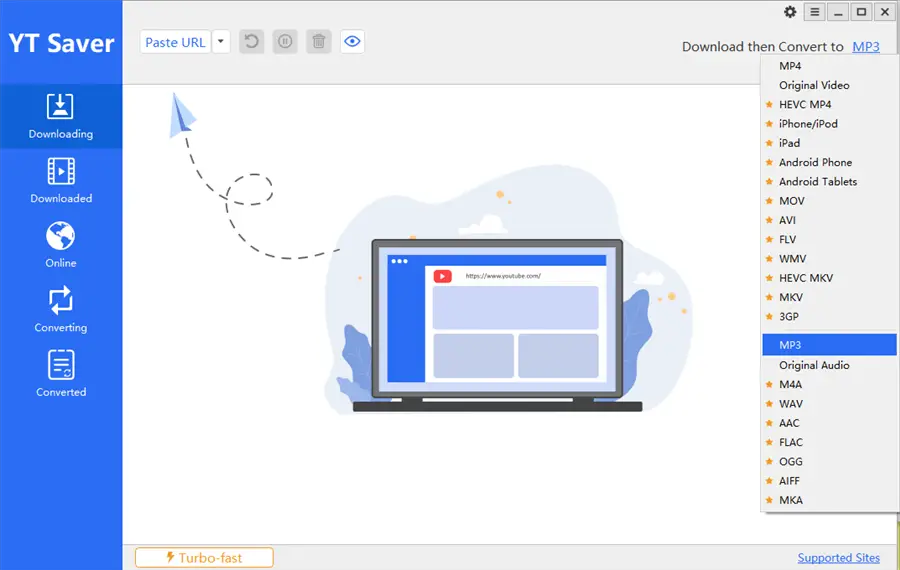
Task: Click the resume all downloads icon
Action: point(252,42)
